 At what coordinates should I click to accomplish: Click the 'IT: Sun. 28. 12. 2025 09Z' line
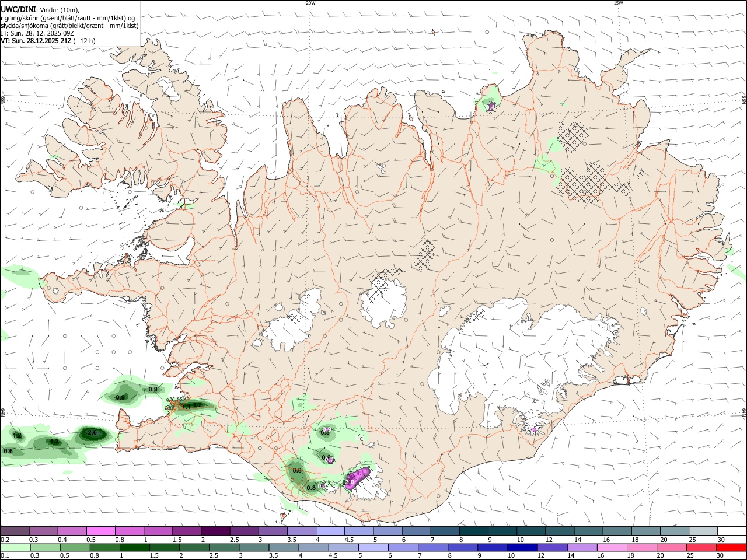pos(37,33)
